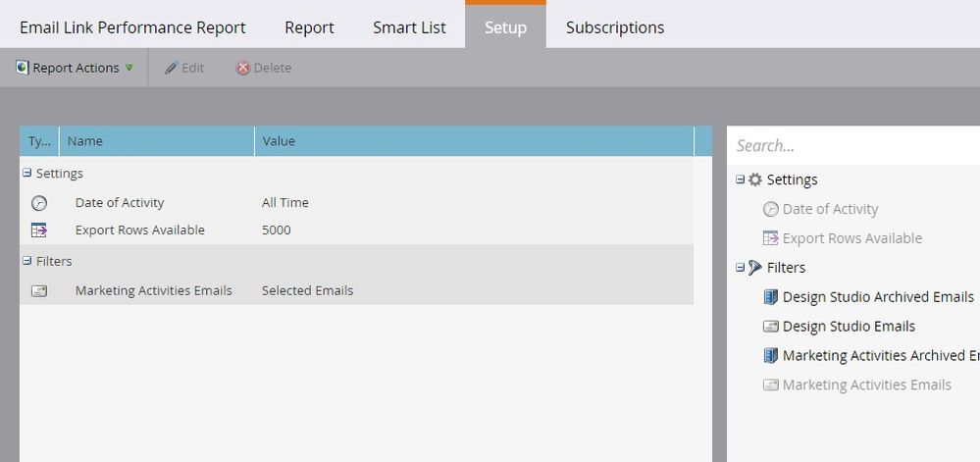The image size is (980, 462).
Task: Click the Search input field
Action: point(853,146)
